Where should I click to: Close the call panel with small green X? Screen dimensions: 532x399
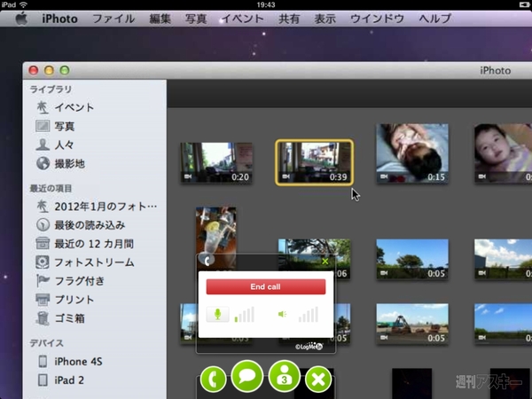click(x=325, y=262)
